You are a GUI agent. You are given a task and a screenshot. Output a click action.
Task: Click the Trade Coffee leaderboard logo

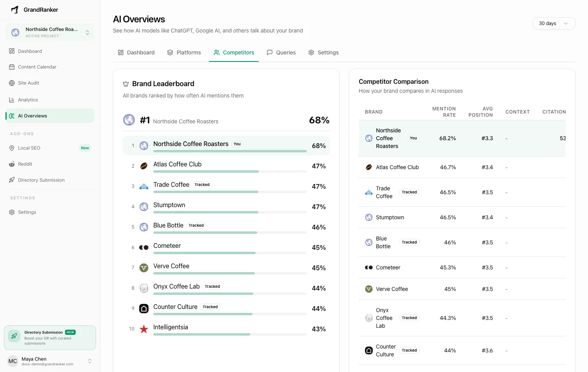point(144,186)
